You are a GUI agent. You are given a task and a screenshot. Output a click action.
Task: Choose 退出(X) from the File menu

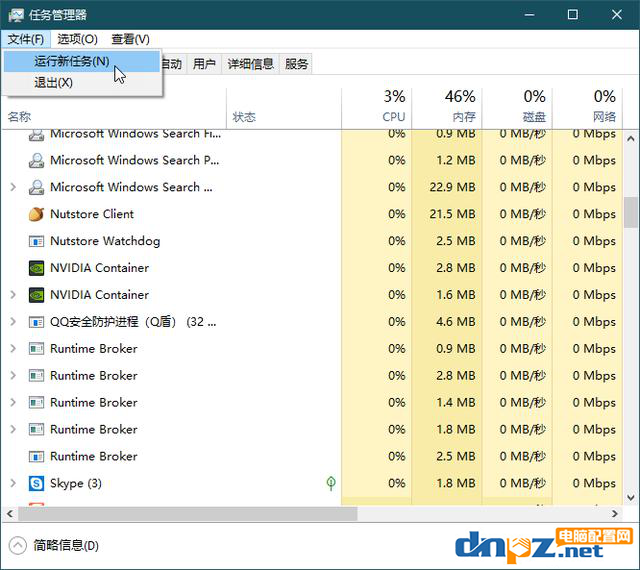pyautogui.click(x=82, y=83)
